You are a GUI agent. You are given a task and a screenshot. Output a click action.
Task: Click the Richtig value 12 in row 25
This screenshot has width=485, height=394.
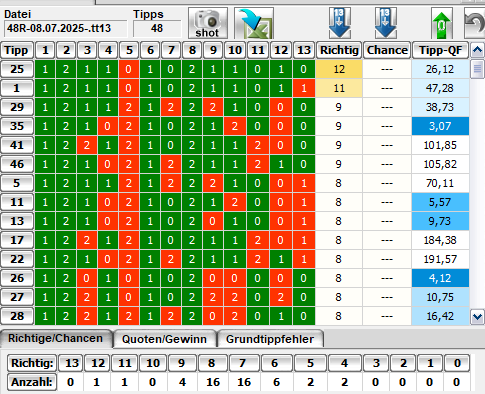pyautogui.click(x=339, y=69)
